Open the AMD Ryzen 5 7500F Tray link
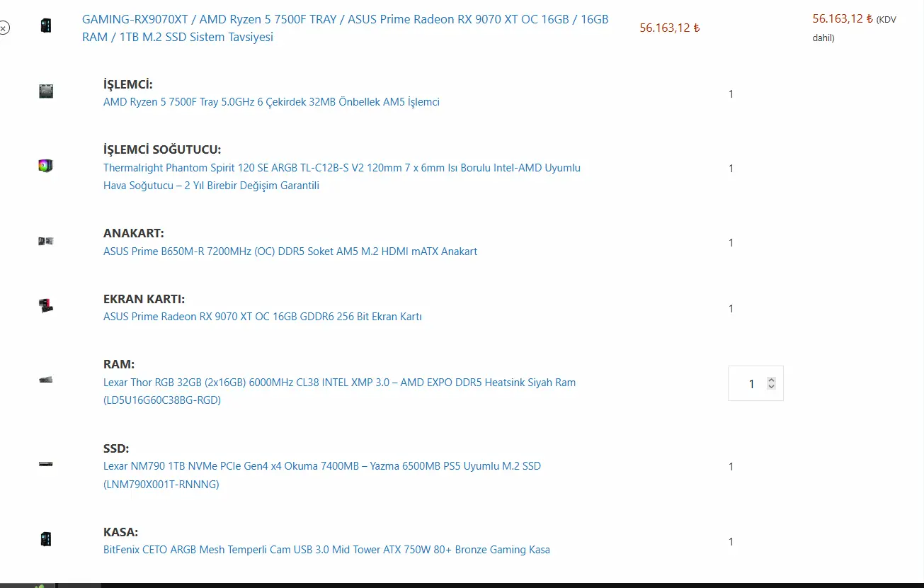Viewport: 924px width, 588px height. tap(271, 102)
